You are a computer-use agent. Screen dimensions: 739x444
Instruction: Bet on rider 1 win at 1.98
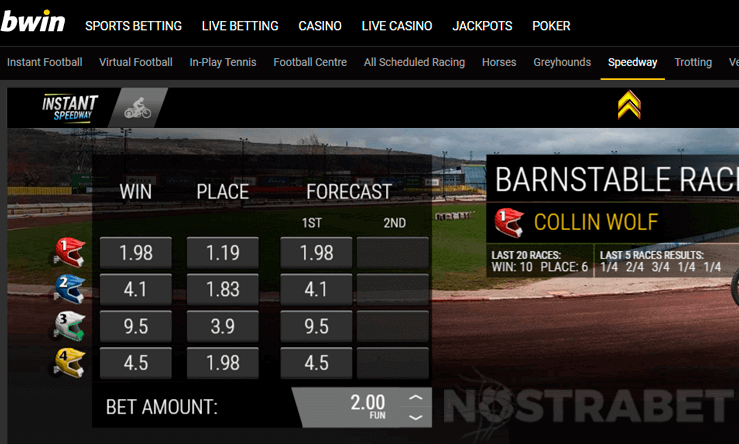pos(136,253)
